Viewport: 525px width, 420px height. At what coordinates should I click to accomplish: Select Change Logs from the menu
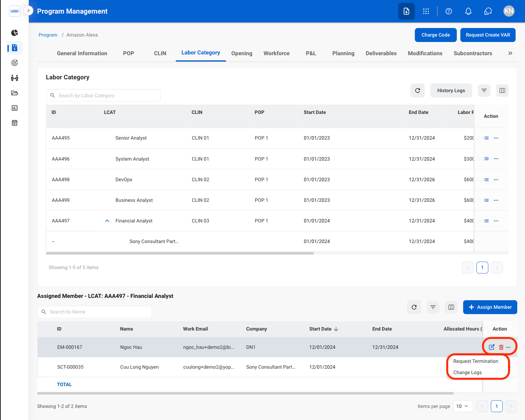[x=467, y=373]
